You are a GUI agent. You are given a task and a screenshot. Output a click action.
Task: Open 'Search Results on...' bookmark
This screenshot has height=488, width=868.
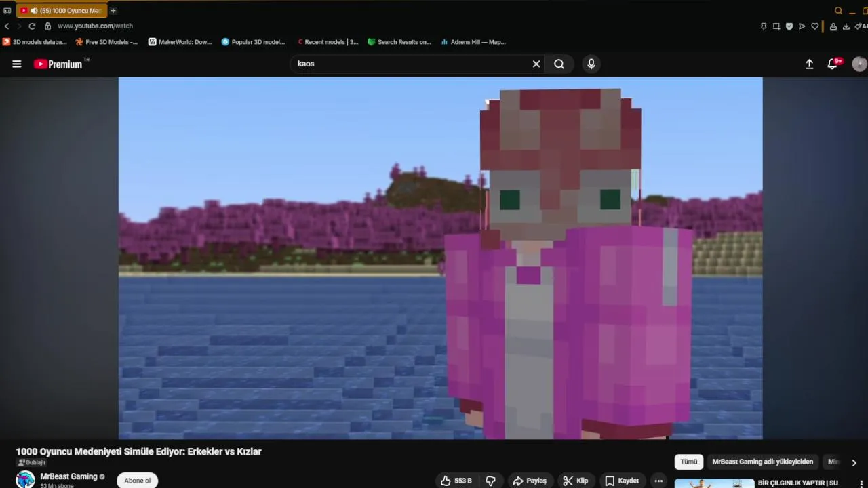pyautogui.click(x=399, y=42)
